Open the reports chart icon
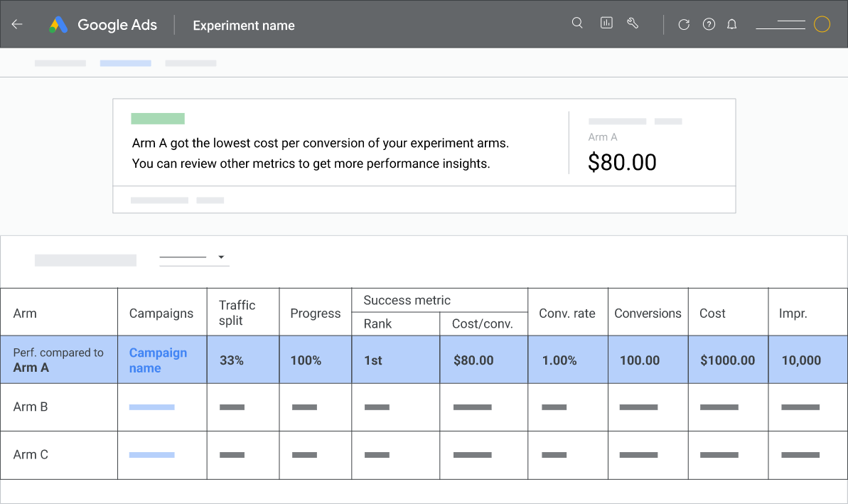Viewport: 848px width, 504px height. click(x=606, y=23)
